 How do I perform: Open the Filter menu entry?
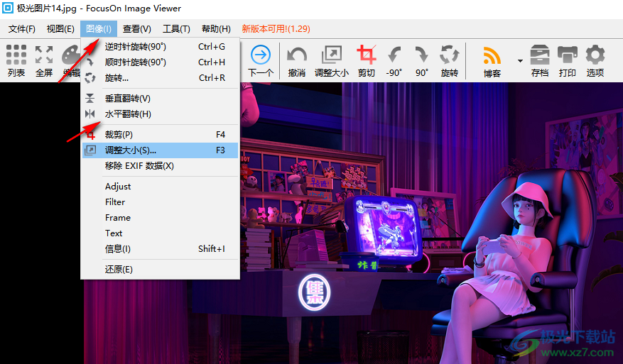click(160, 202)
